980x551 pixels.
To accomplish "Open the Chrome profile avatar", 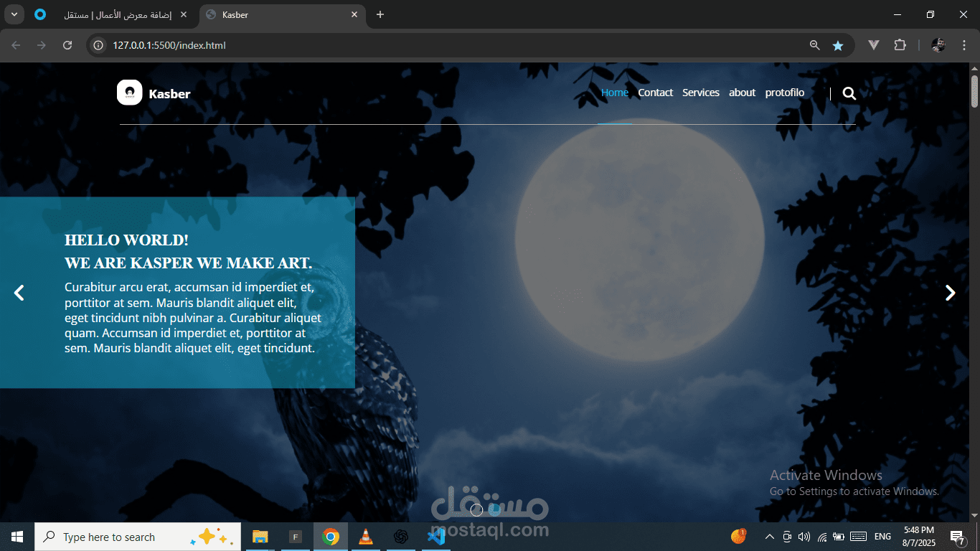I will pos(938,45).
